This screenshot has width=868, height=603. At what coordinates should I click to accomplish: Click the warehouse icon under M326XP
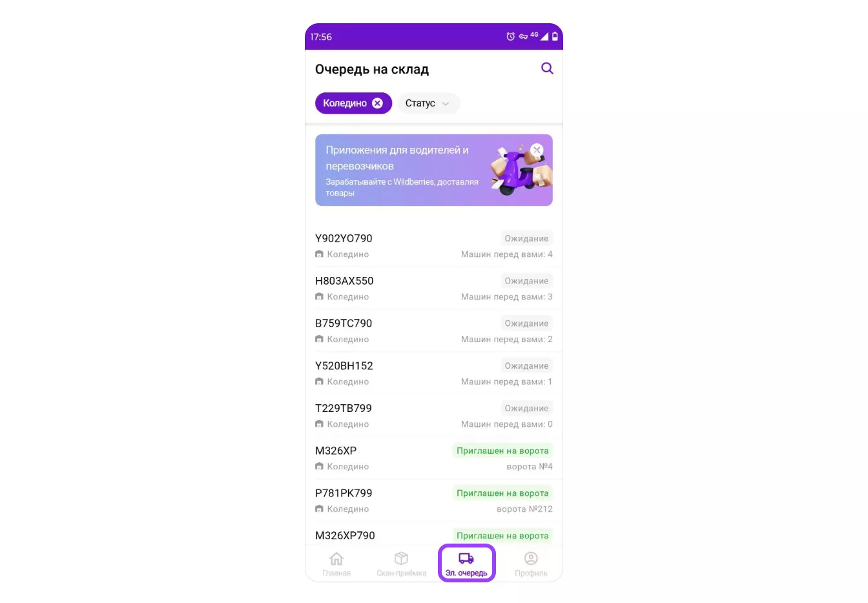(x=319, y=467)
